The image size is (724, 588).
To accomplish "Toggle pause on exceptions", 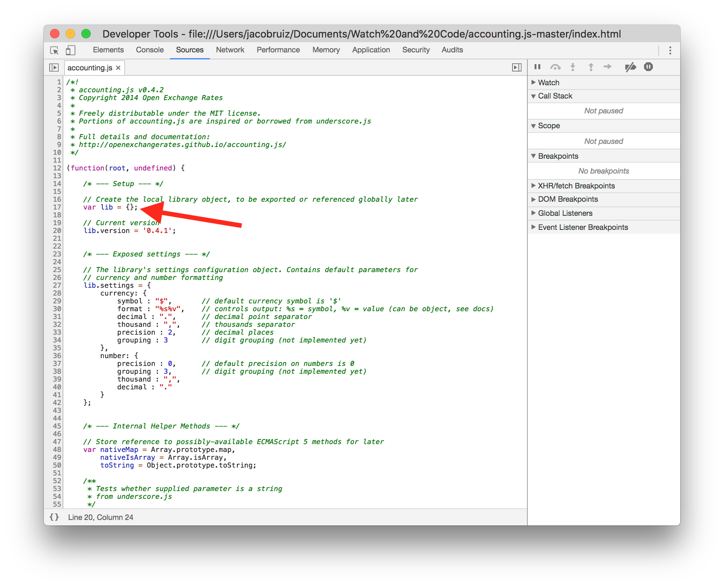I will (648, 67).
